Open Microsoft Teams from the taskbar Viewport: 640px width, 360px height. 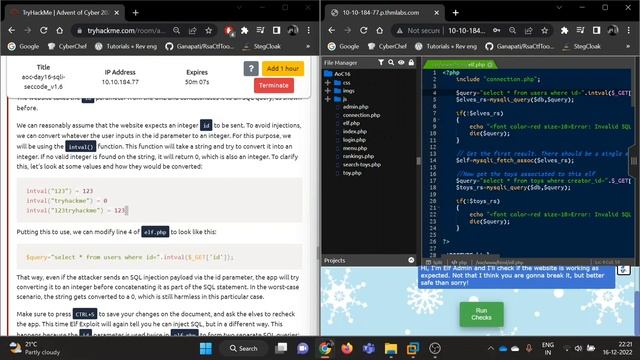(369, 348)
